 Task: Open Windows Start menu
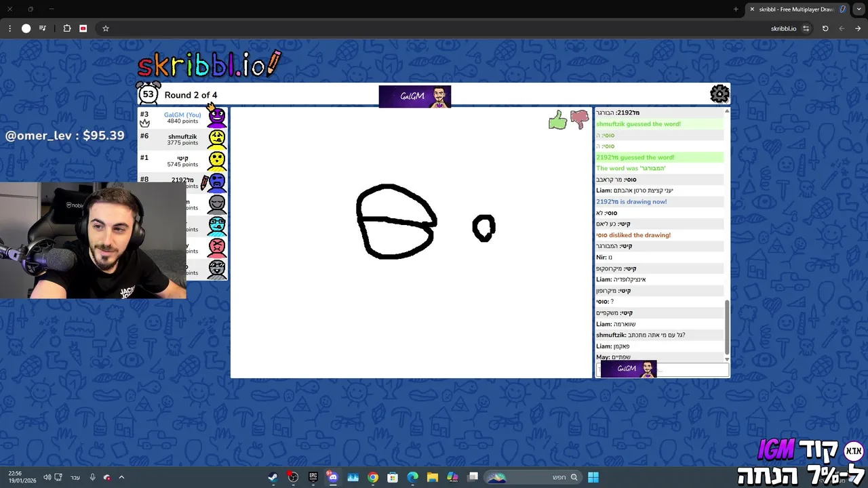click(x=593, y=477)
